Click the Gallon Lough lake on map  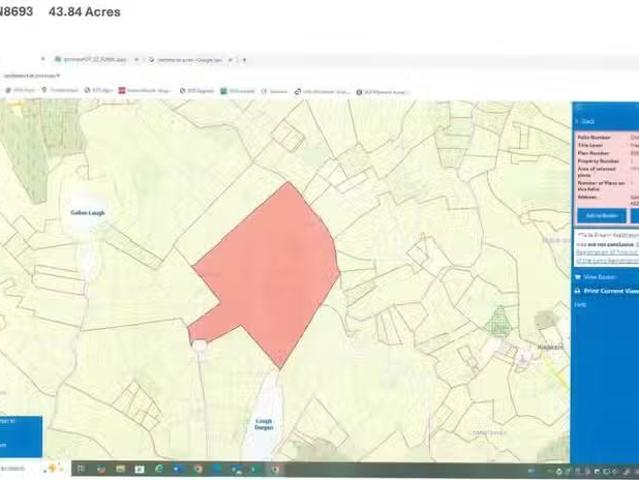click(87, 214)
